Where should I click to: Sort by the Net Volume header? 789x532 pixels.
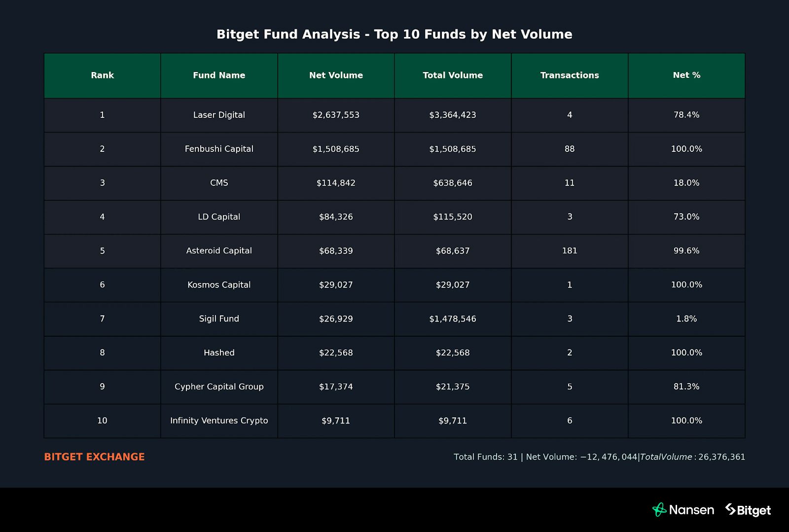click(336, 75)
